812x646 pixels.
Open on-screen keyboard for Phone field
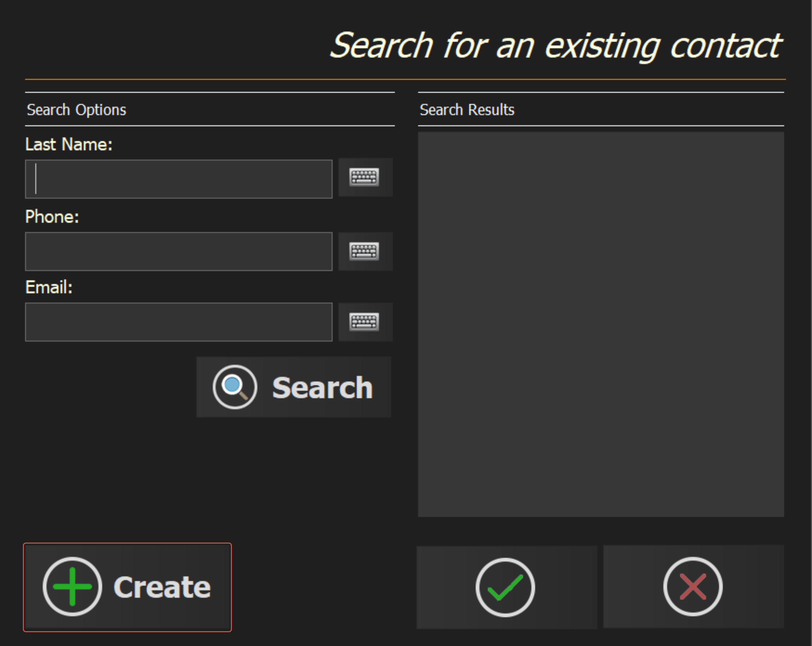click(365, 252)
